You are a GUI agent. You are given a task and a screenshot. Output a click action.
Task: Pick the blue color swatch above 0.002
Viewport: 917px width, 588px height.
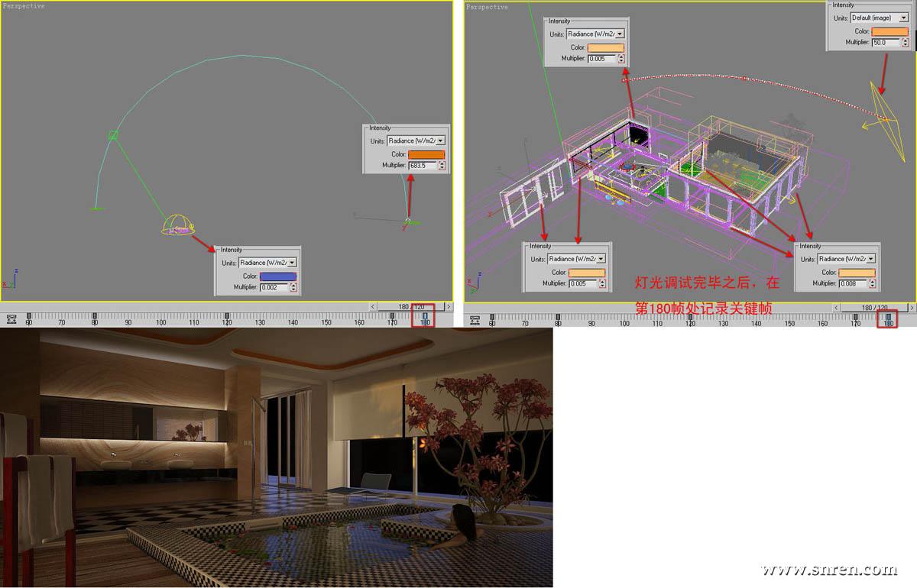(278, 276)
